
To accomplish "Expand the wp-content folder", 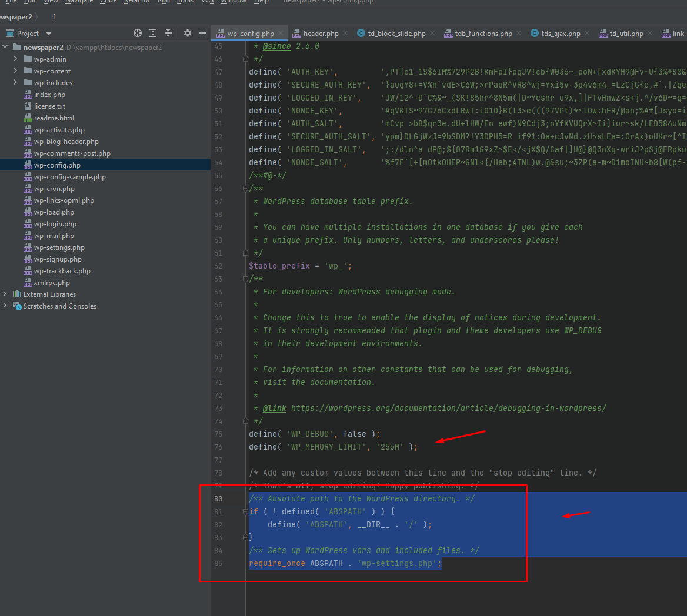I will (x=15, y=71).
